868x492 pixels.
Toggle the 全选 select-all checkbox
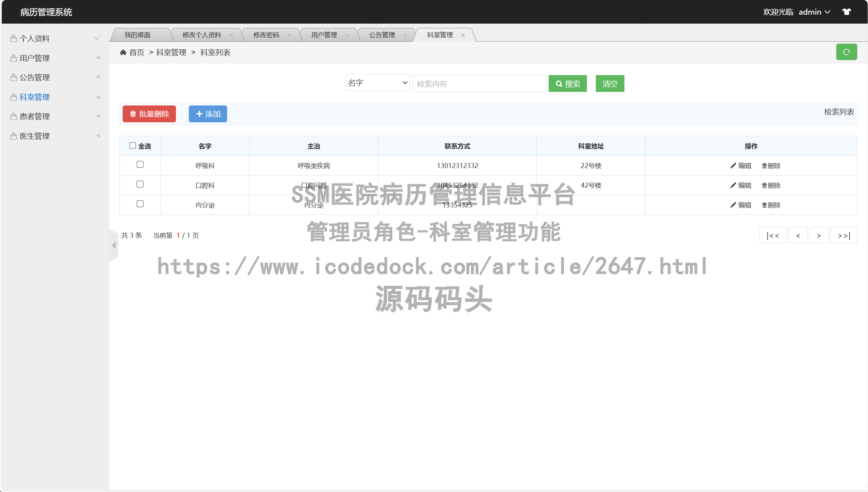click(133, 145)
